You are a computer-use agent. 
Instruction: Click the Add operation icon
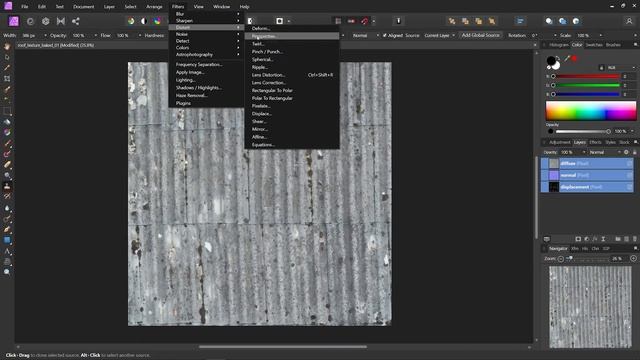[549, 21]
